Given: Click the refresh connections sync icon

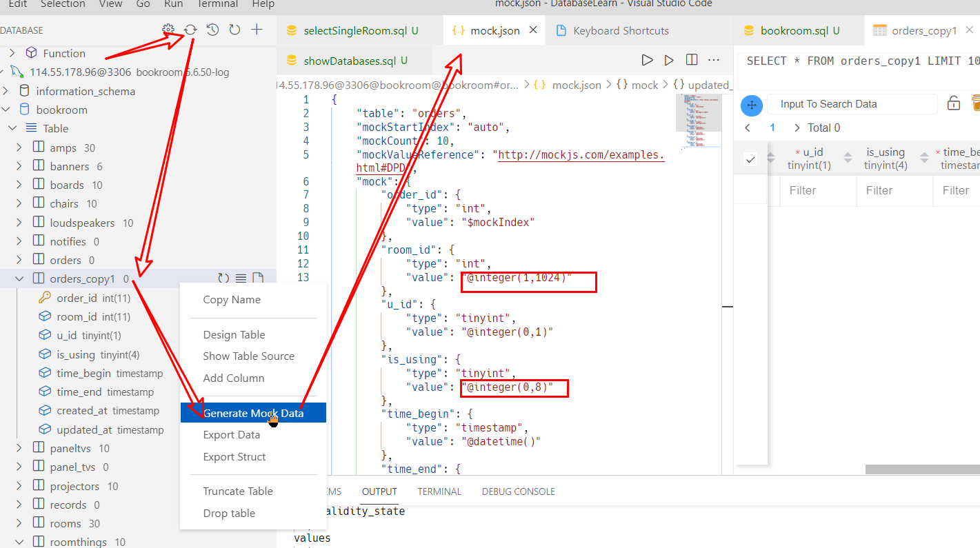Looking at the screenshot, I should (190, 30).
